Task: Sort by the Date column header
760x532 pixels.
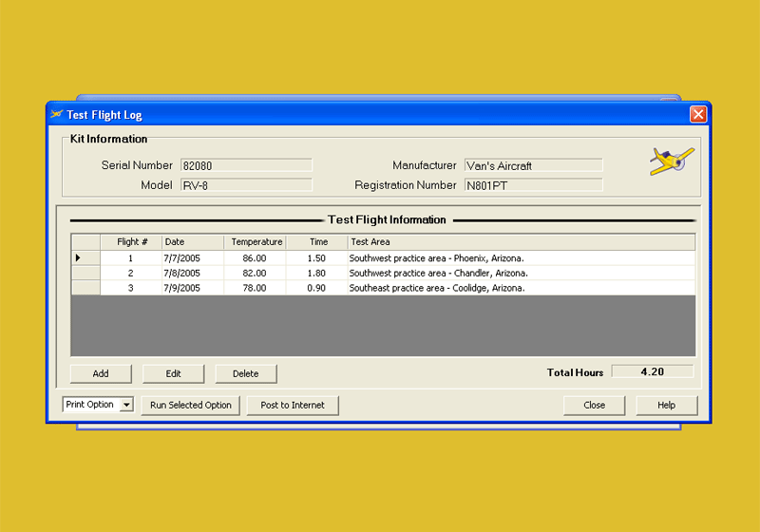Action: 193,242
